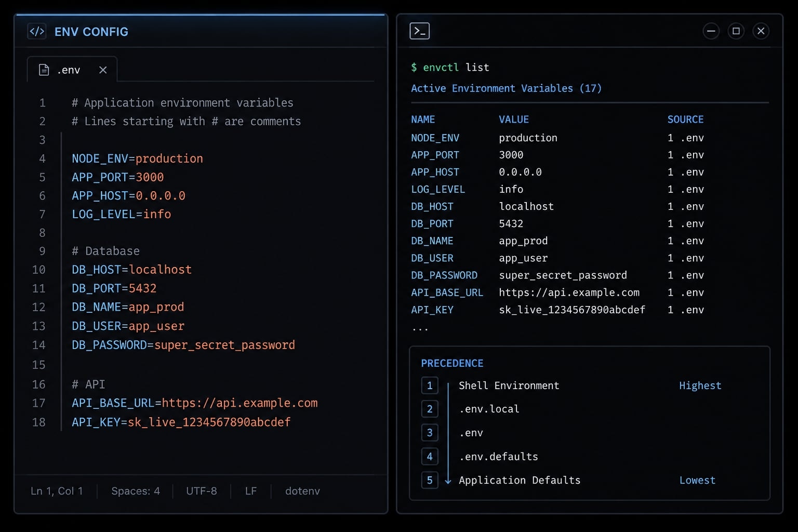This screenshot has width=798, height=532.
Task: Click the file icon on the .env tab
Action: (44, 70)
